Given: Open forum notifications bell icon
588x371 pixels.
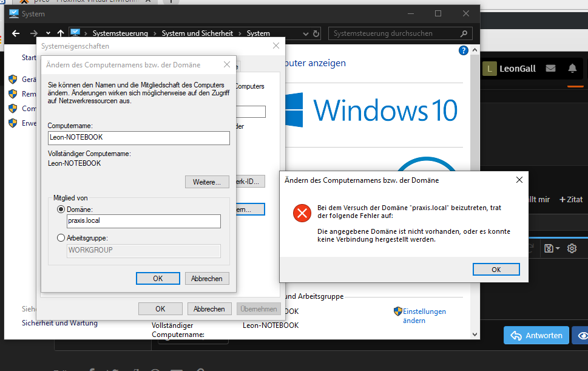Looking at the screenshot, I should pos(572,68).
